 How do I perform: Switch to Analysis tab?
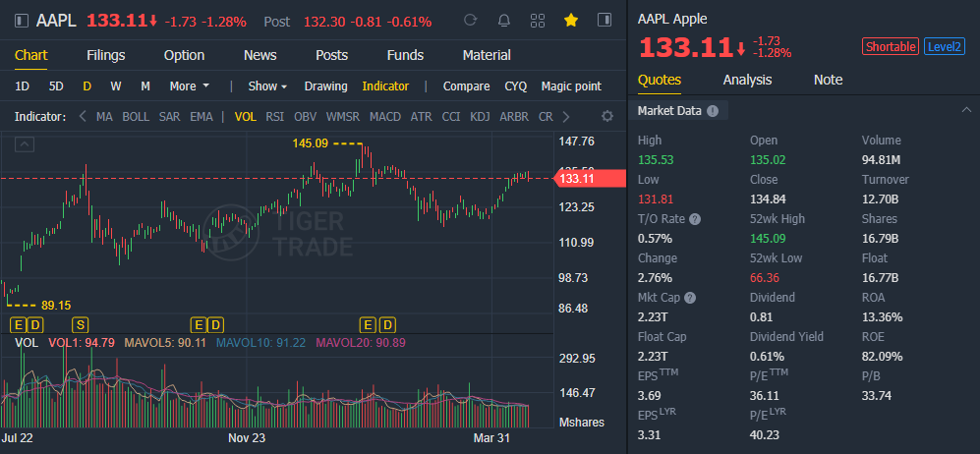[x=747, y=80]
